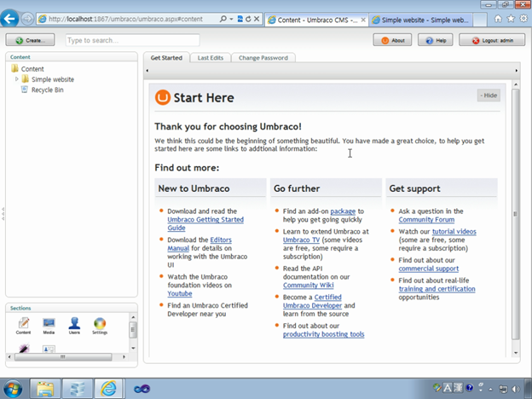The height and width of the screenshot is (399, 532).
Task: Click the Recycle Bin icon in tree
Action: point(25,90)
